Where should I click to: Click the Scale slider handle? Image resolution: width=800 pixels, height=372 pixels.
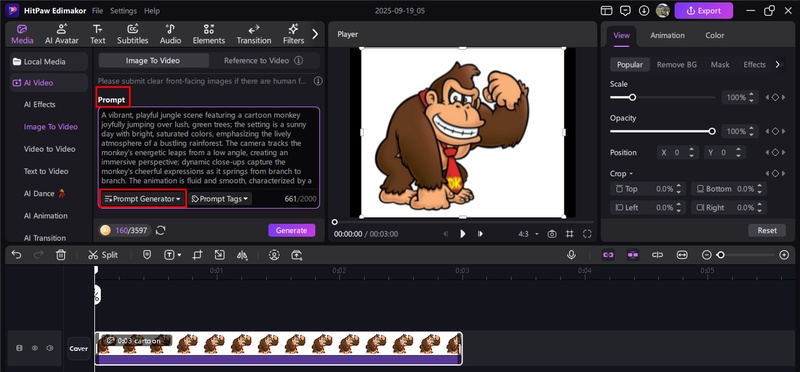[632, 97]
